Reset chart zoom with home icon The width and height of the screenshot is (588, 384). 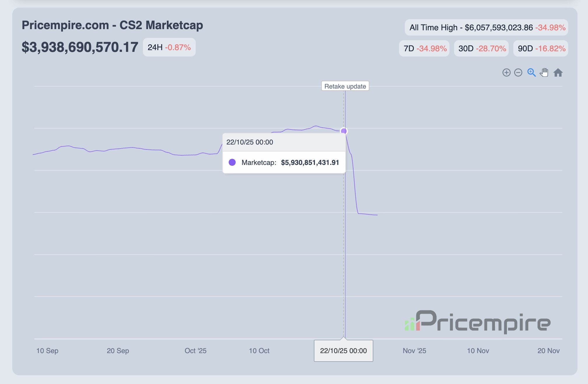pos(558,73)
